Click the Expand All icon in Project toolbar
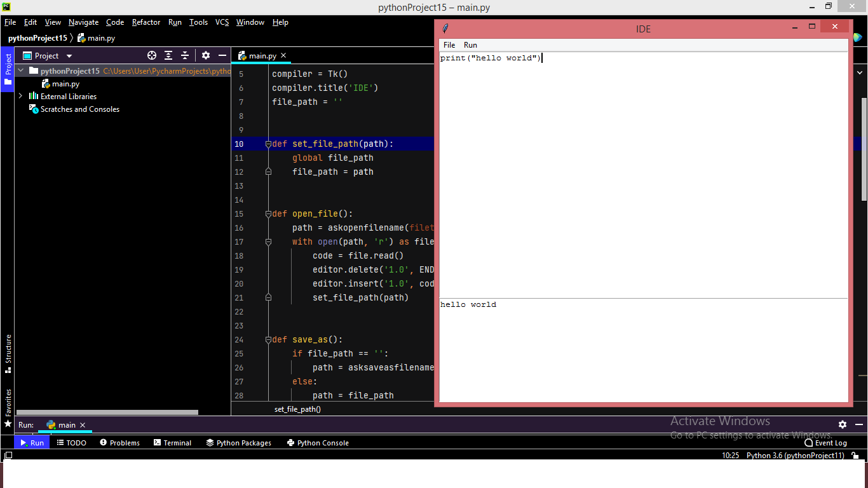 tap(169, 55)
